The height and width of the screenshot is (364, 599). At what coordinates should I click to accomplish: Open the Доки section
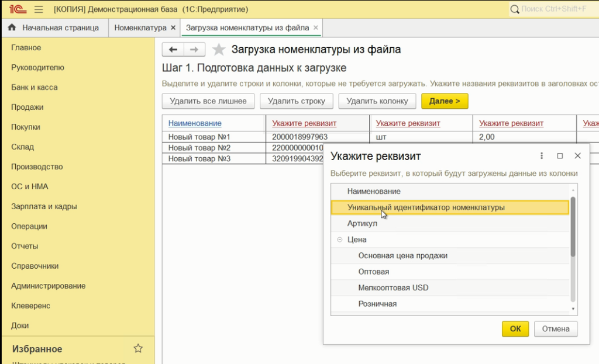click(x=20, y=325)
